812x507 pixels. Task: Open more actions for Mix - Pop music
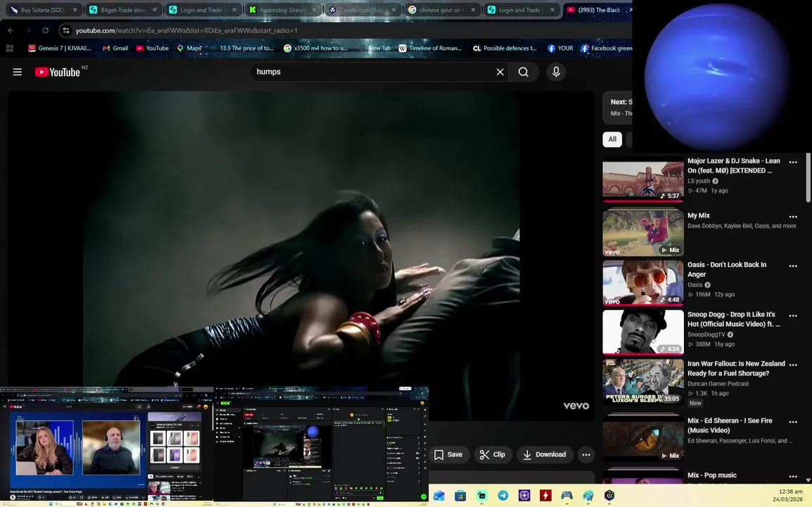(x=793, y=476)
